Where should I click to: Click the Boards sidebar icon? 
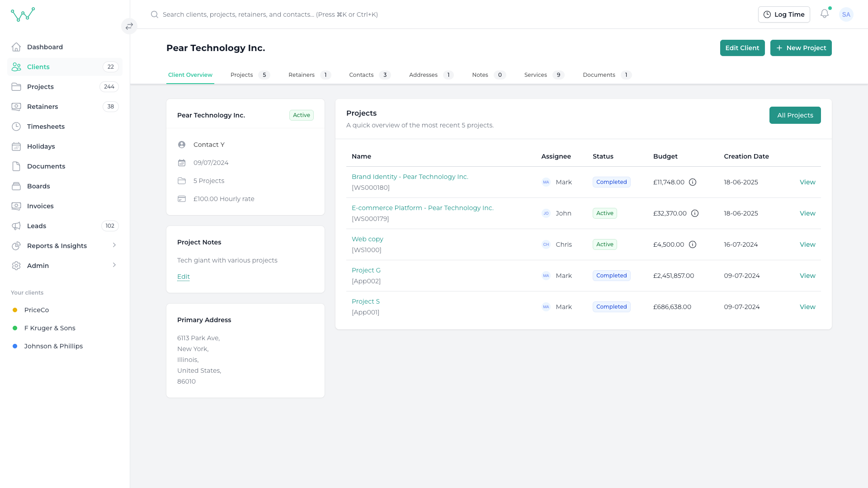point(16,186)
